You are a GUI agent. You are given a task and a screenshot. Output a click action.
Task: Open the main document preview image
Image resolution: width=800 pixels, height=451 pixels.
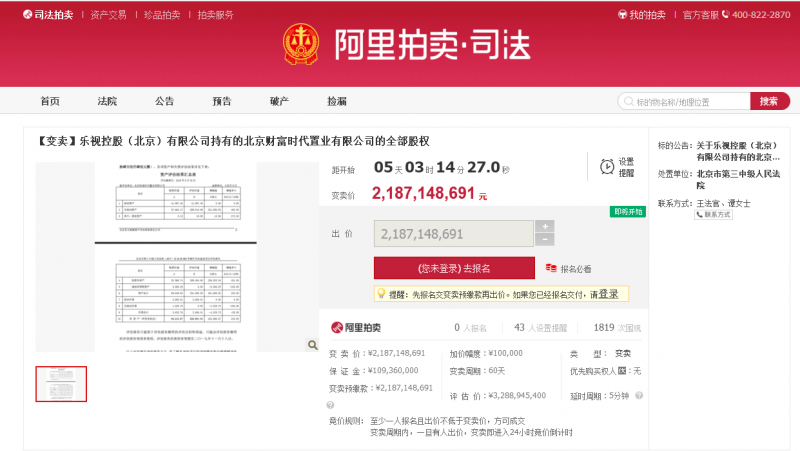click(x=176, y=257)
